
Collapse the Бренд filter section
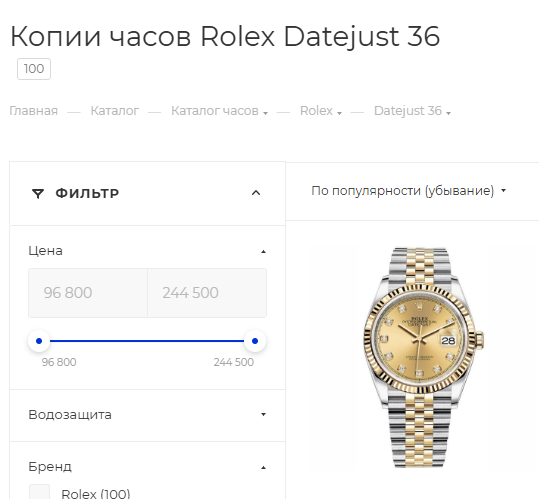[263, 467]
